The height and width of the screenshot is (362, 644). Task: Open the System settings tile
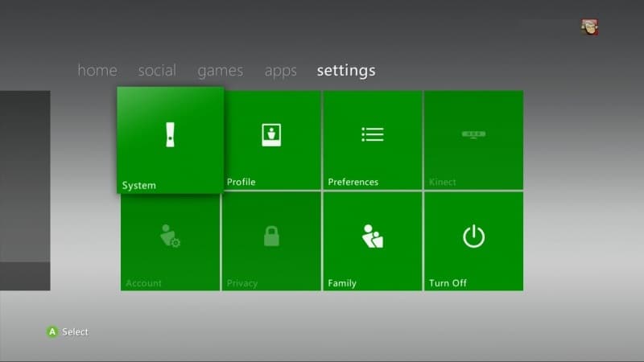(171, 140)
